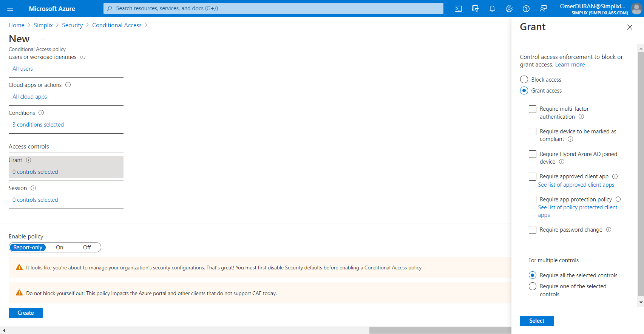Open the Directories and subscriptions filter
The width and height of the screenshot is (644, 334).
tap(475, 9)
